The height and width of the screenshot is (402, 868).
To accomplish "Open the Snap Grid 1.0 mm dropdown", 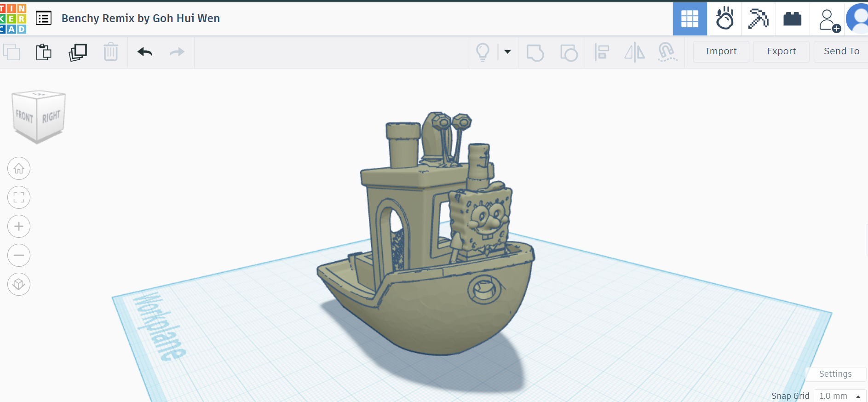I will 839,396.
